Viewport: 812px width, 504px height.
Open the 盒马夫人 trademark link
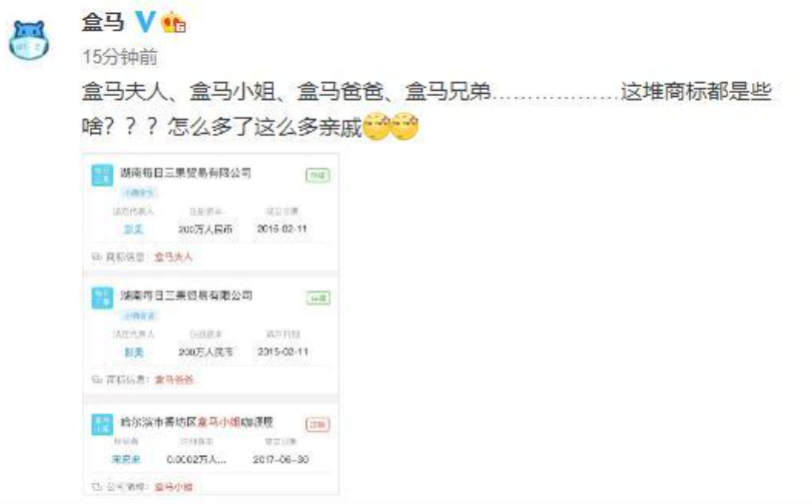[x=174, y=256]
